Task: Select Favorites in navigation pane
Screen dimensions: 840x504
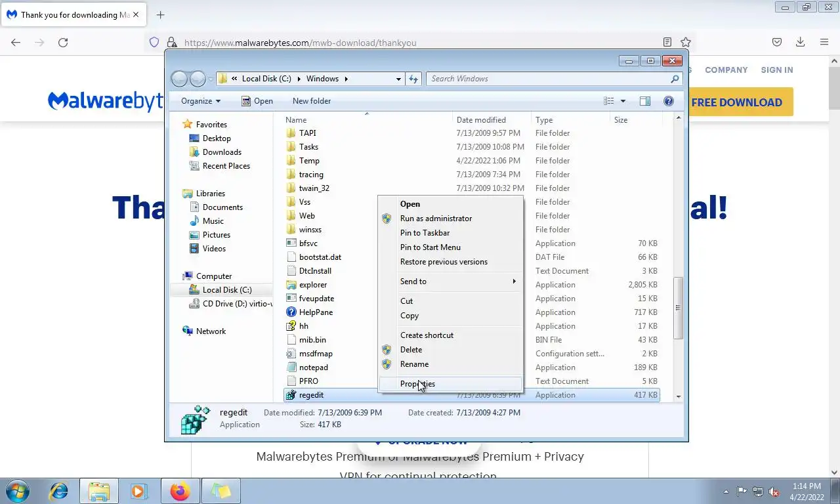Action: pos(205,125)
